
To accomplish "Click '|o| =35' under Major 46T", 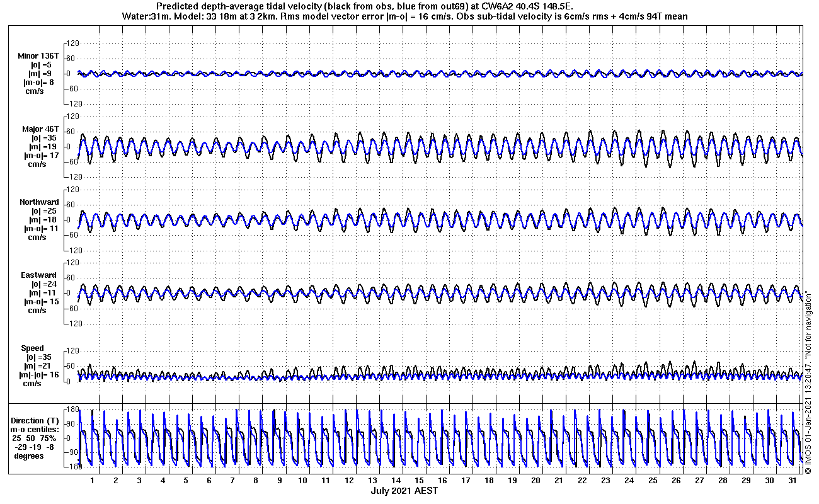I will coord(44,138).
